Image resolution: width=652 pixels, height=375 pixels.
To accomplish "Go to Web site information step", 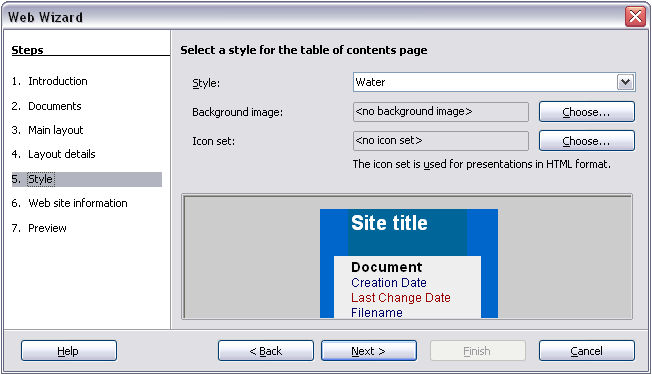I will click(x=69, y=203).
